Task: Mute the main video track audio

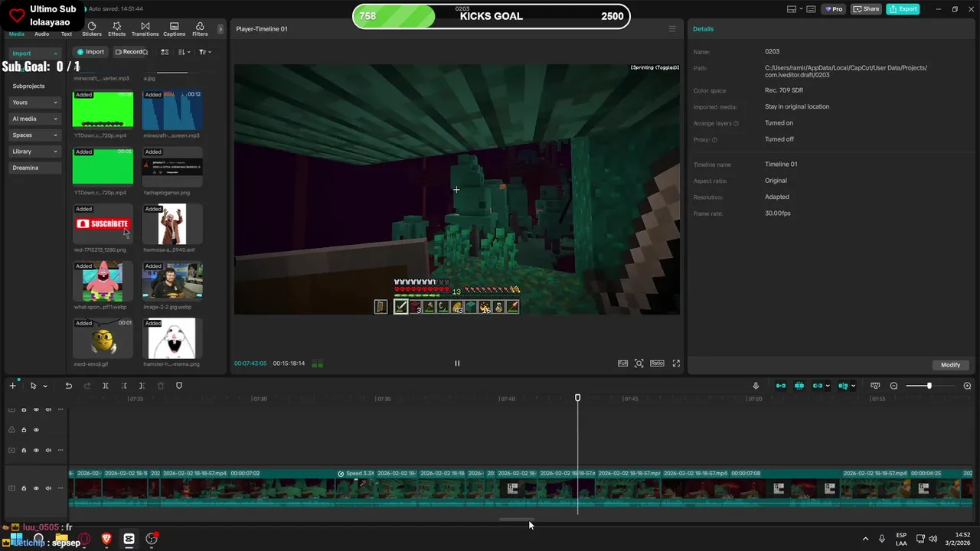Action: click(48, 487)
